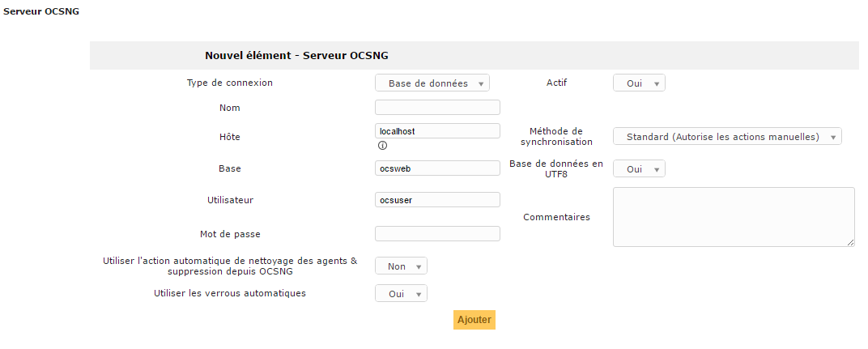Click the 'Méthode de synchronisation' label
The image size is (868, 349).
556,136
